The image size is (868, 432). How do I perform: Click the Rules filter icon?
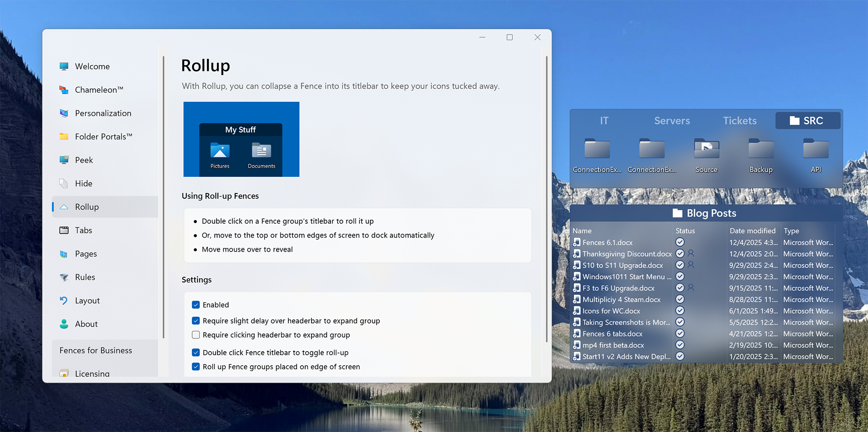tap(64, 277)
